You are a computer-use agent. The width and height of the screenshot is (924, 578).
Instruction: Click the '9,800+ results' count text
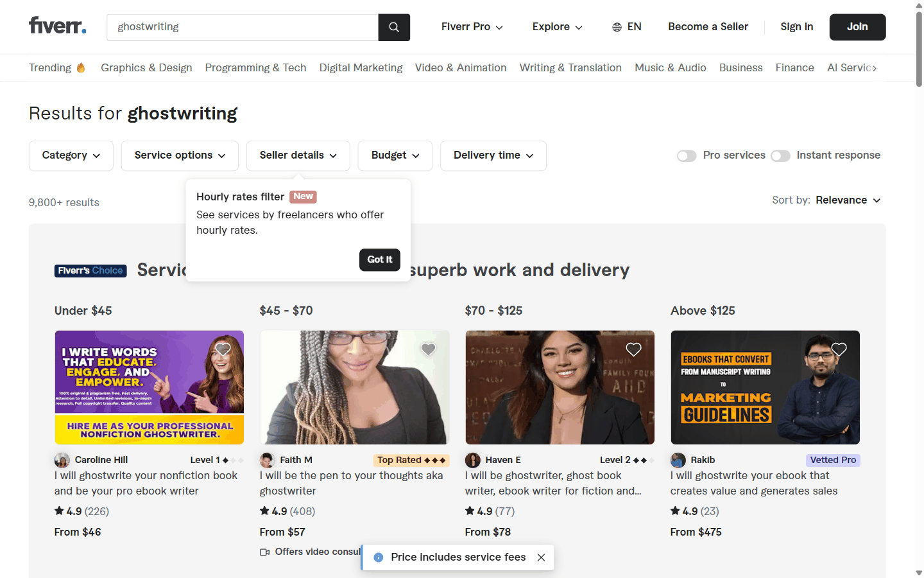[x=64, y=202]
